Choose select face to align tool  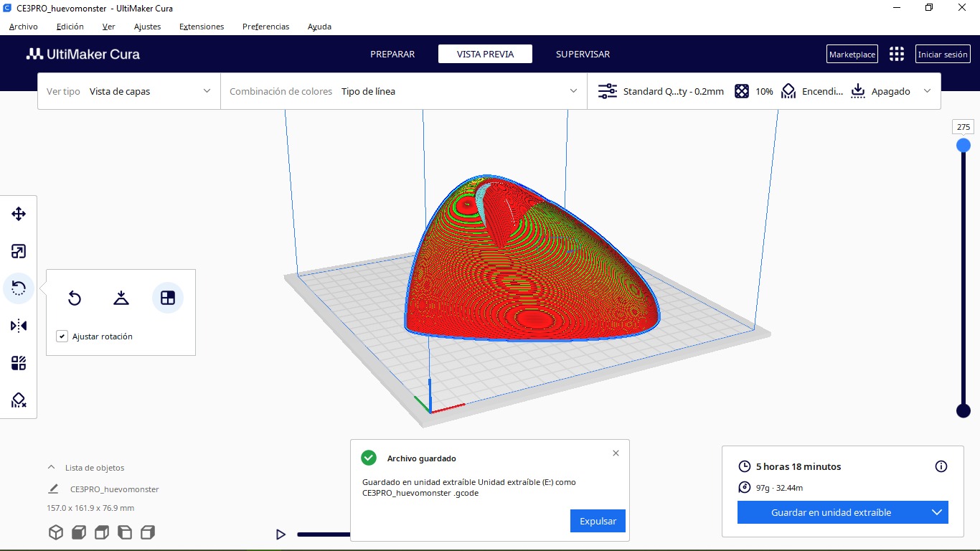click(x=168, y=298)
